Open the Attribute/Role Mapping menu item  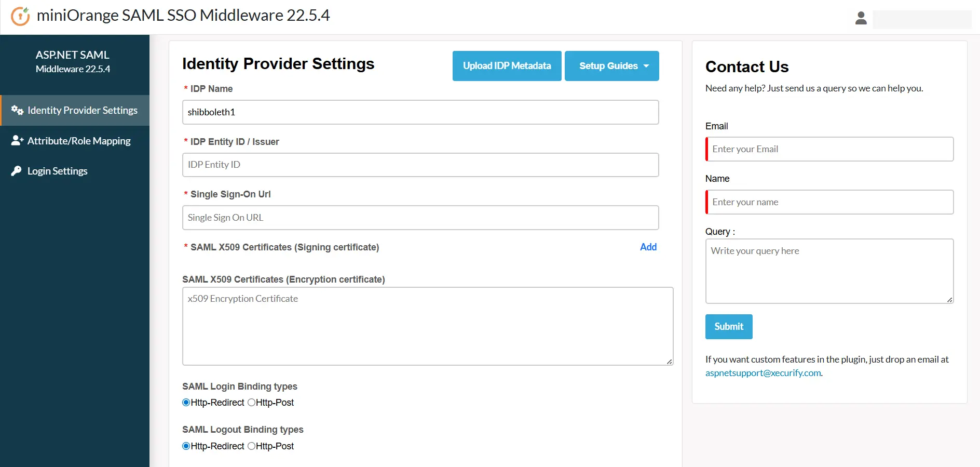click(x=79, y=141)
